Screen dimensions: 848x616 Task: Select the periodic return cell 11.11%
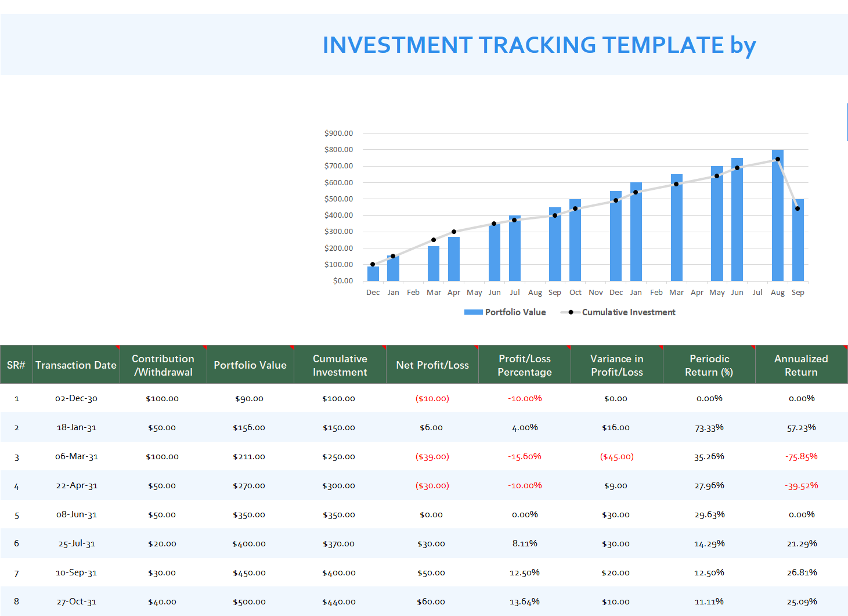pyautogui.click(x=709, y=601)
